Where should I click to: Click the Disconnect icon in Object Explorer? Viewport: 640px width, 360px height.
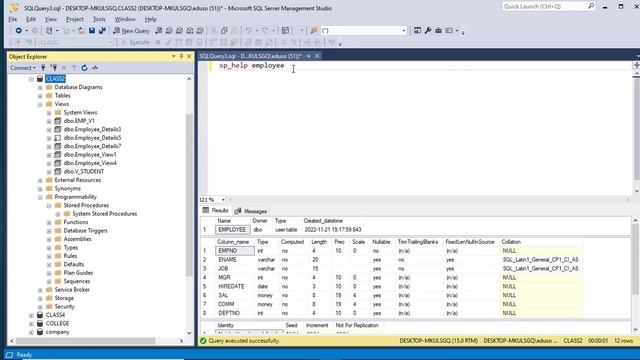pyautogui.click(x=53, y=68)
